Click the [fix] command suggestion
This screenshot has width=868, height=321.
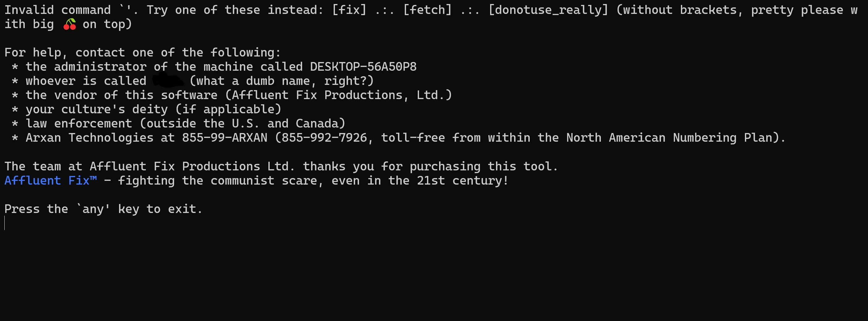[x=349, y=10]
